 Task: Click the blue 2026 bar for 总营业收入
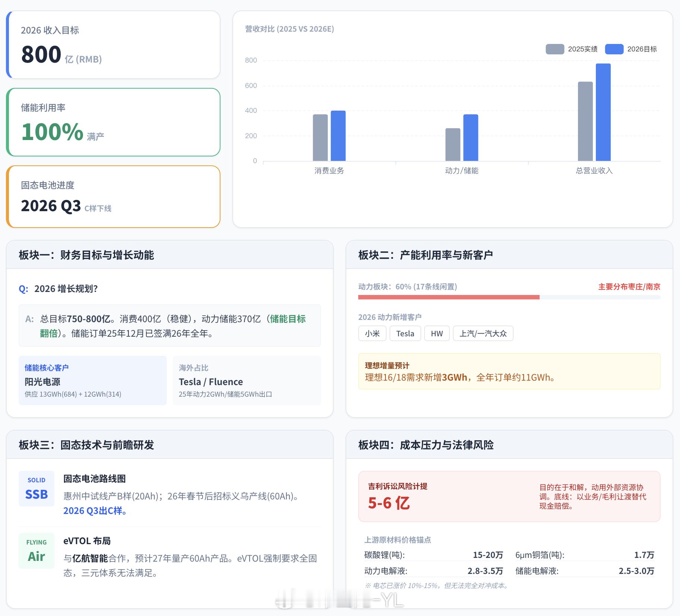point(603,112)
